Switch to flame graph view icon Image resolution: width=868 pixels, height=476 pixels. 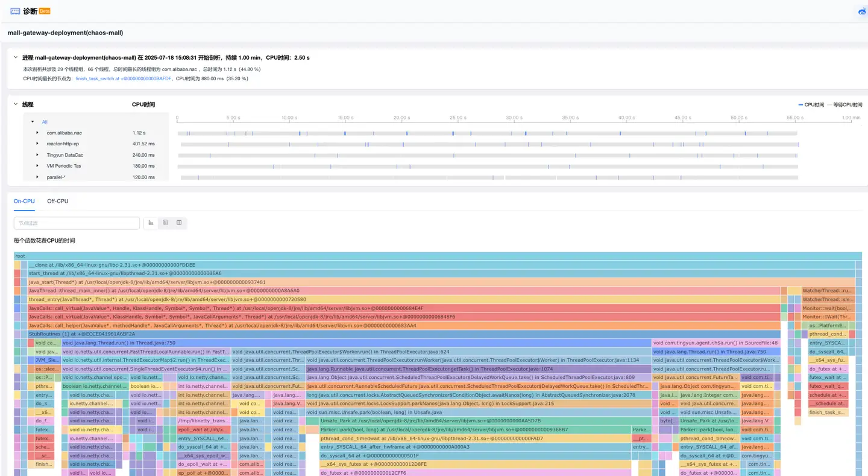pos(151,223)
